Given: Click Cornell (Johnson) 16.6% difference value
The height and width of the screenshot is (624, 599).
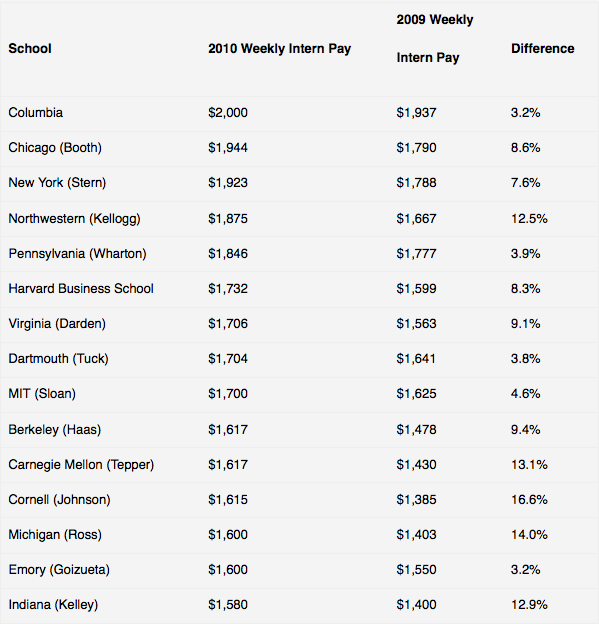Looking at the screenshot, I should pos(529,499).
